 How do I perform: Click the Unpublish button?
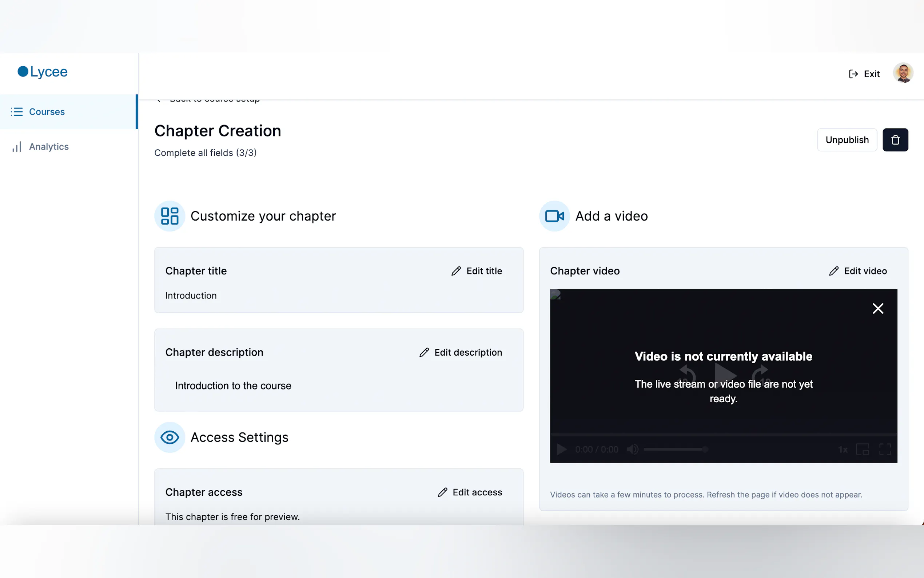pos(847,140)
